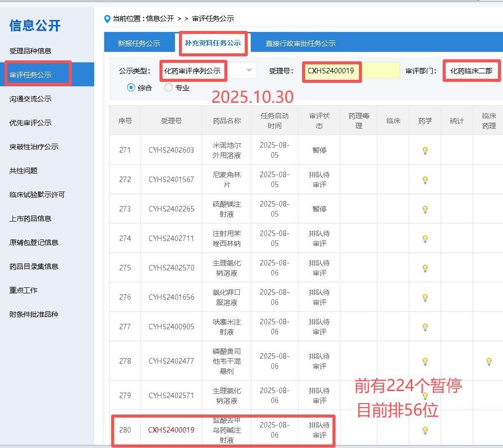This screenshot has height=448, width=503.
Task: Click 暂停 status in row 271
Action: 320,150
